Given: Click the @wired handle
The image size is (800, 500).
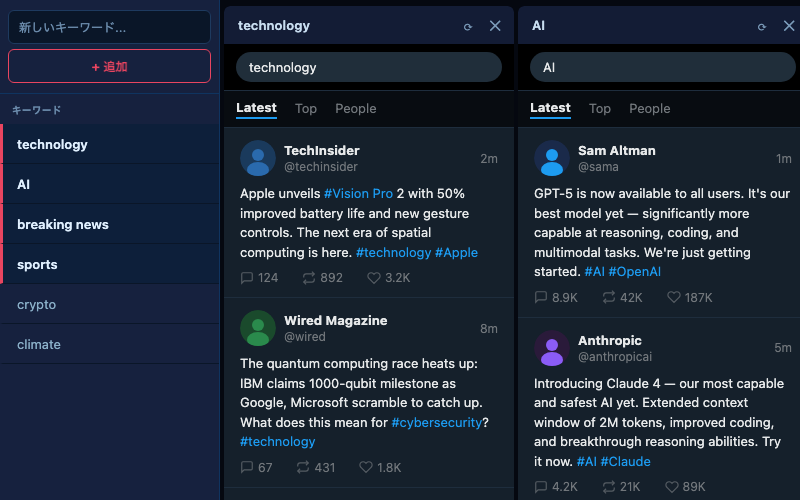Looking at the screenshot, I should (x=305, y=337).
